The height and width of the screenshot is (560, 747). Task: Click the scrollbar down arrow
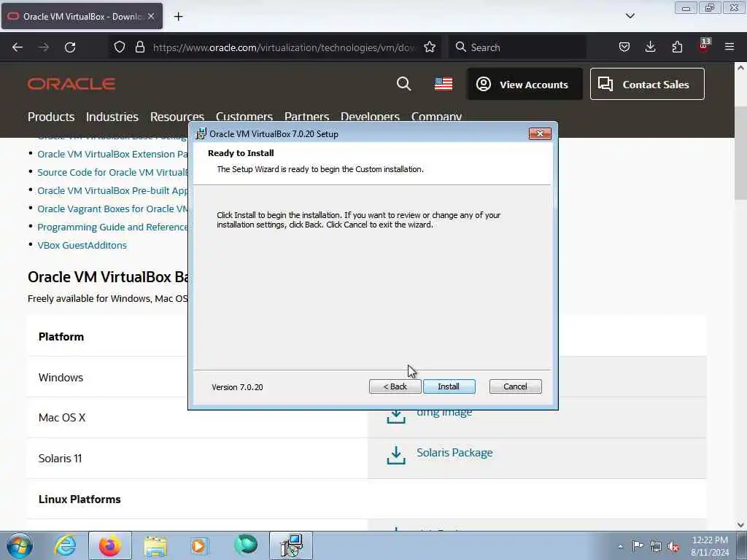740,524
